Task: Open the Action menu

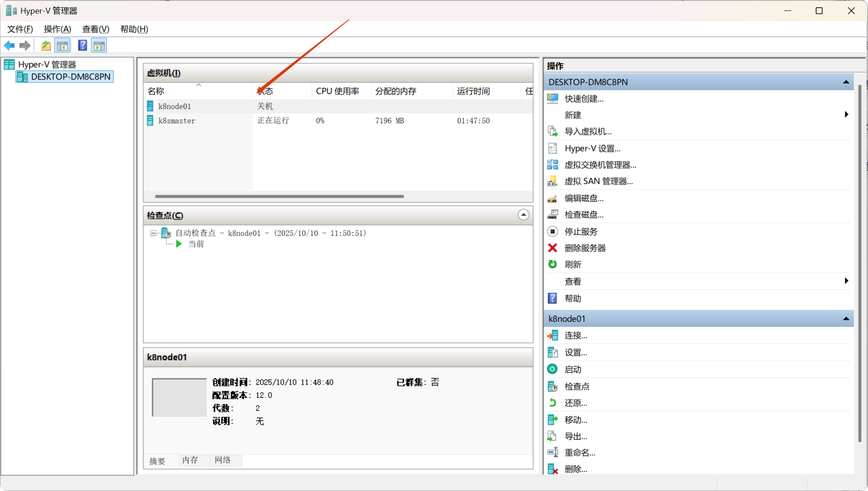Action: click(x=57, y=29)
